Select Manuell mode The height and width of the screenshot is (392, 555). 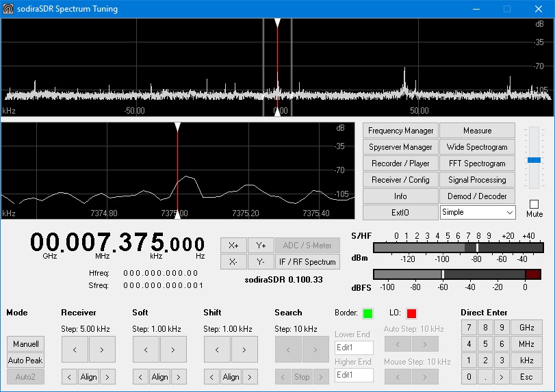click(x=25, y=344)
